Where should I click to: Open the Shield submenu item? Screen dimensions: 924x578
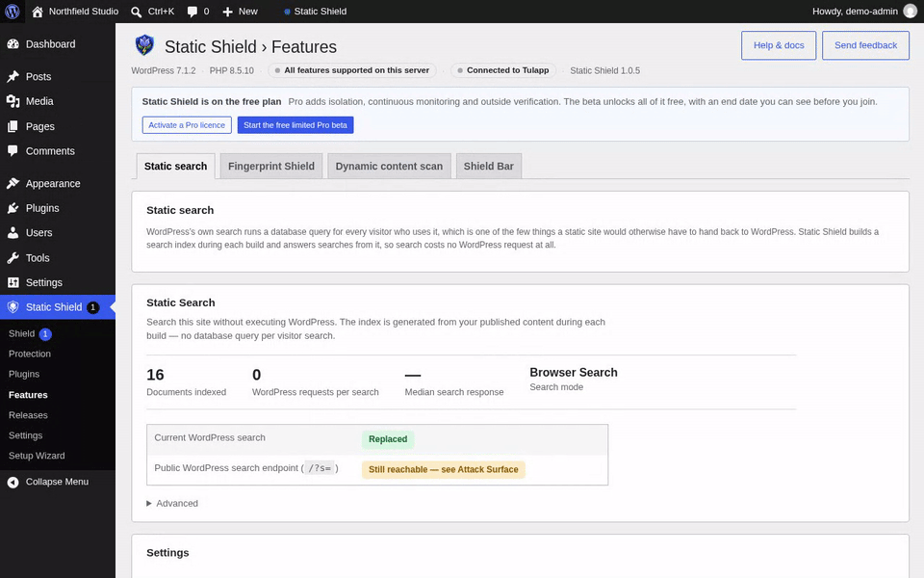click(x=22, y=334)
